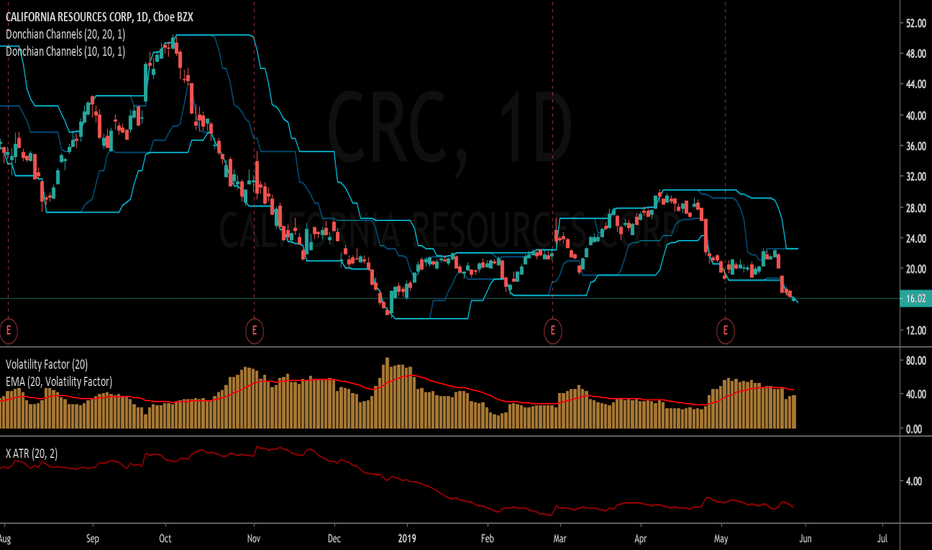Click the earnings marker E near May
The width and height of the screenshot is (932, 550).
(x=725, y=331)
